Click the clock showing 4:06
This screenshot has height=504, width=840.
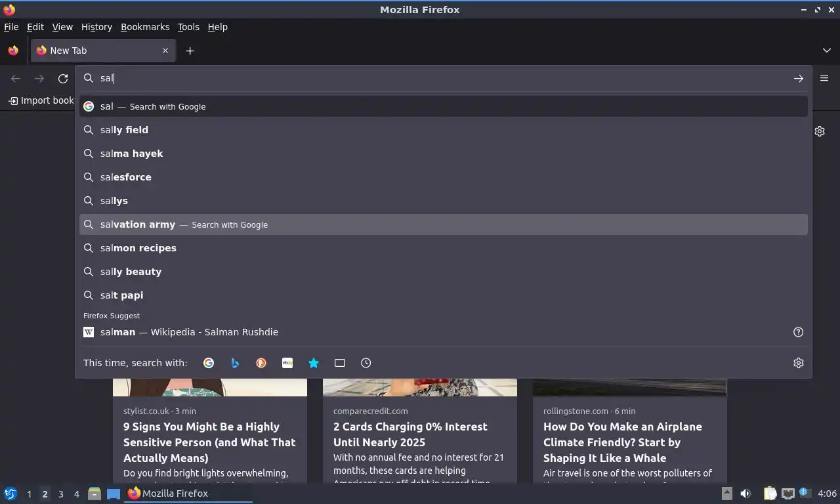tap(827, 493)
